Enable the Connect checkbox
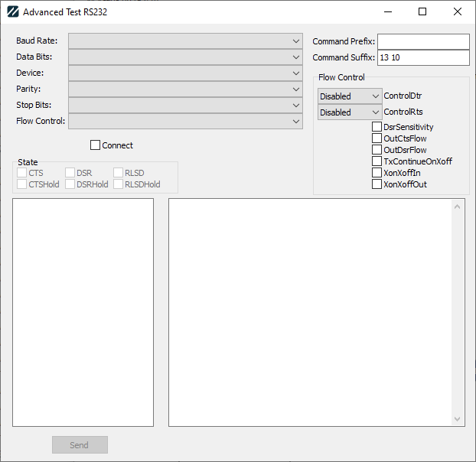Viewport: 476px width, 462px height. (x=96, y=145)
